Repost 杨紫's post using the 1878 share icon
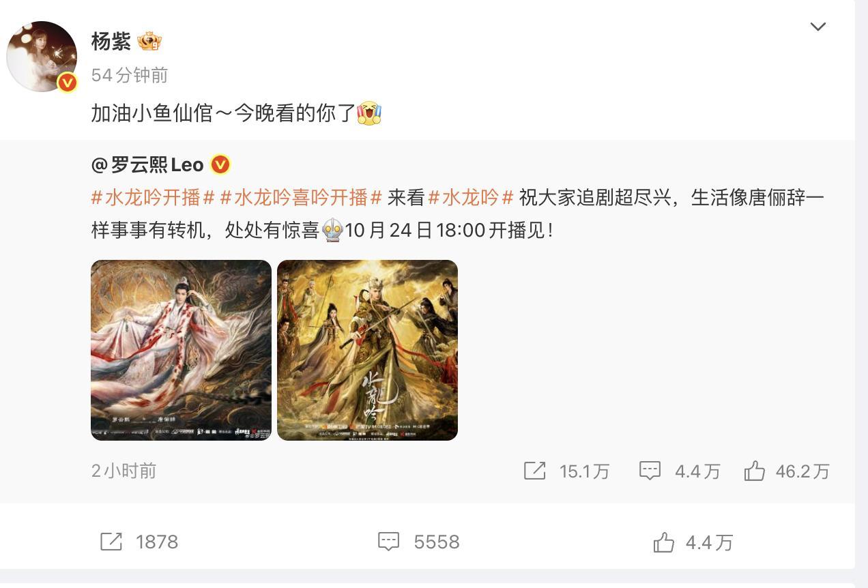 click(111, 542)
